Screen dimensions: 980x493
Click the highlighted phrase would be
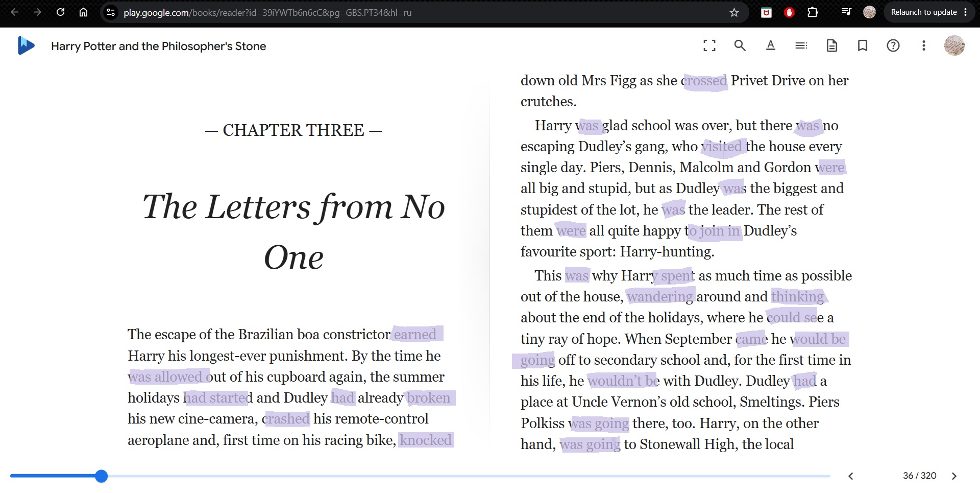(x=818, y=339)
